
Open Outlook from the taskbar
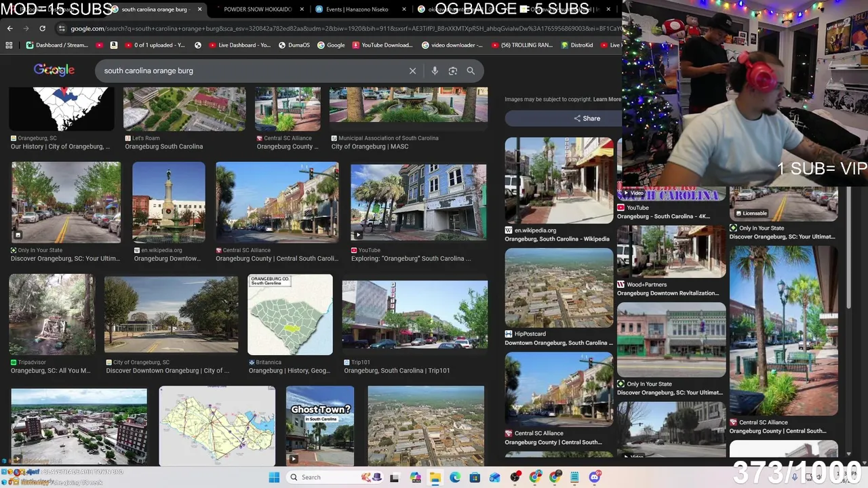click(x=495, y=477)
